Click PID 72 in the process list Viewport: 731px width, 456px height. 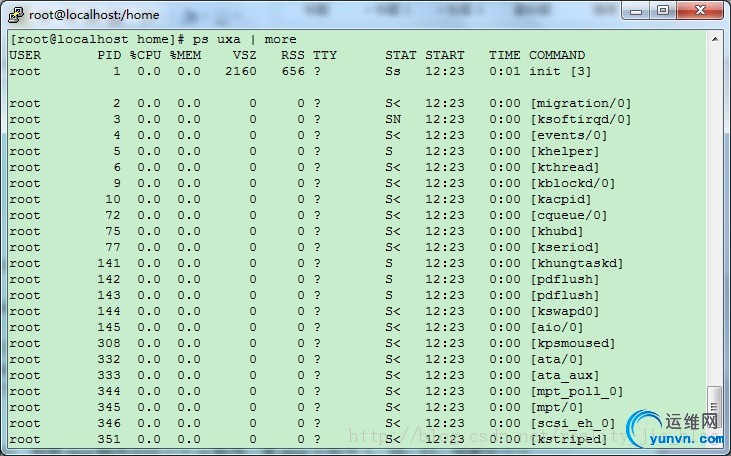click(113, 215)
